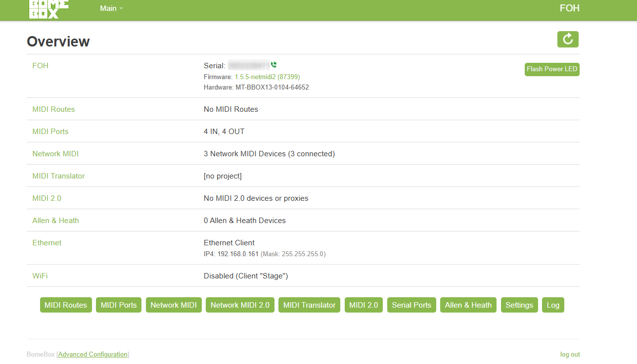This screenshot has height=364, width=637.
Task: Open the MIDI Ports row link
Action: pos(50,131)
